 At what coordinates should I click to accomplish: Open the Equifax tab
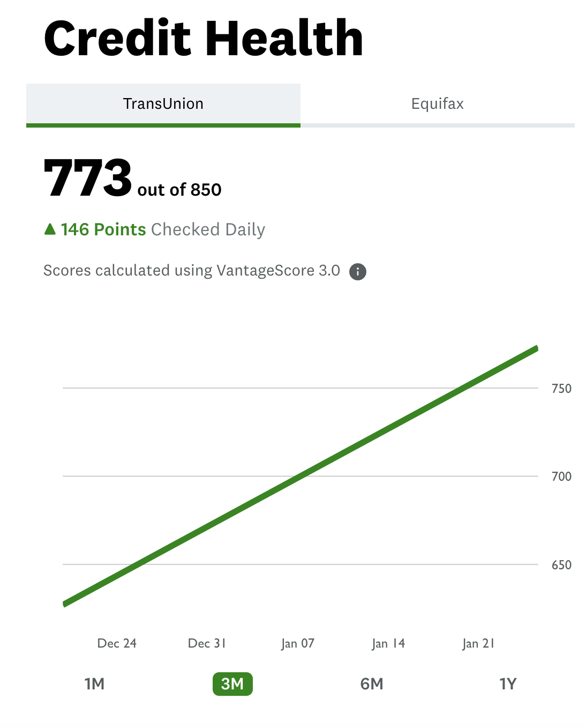pyautogui.click(x=437, y=104)
